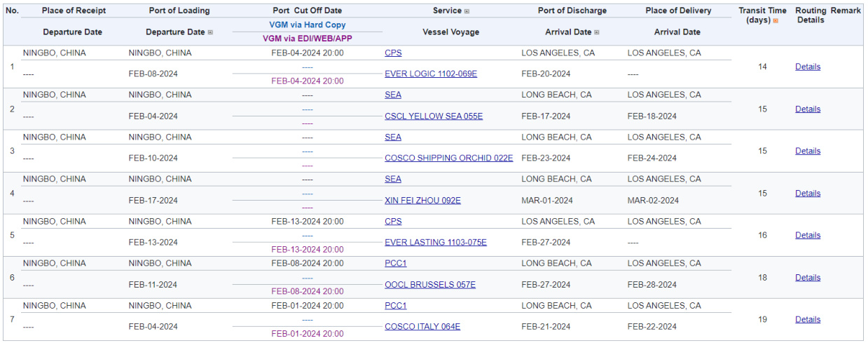
Task: Select arrival date FEB-17-2024
Action: 546,116
